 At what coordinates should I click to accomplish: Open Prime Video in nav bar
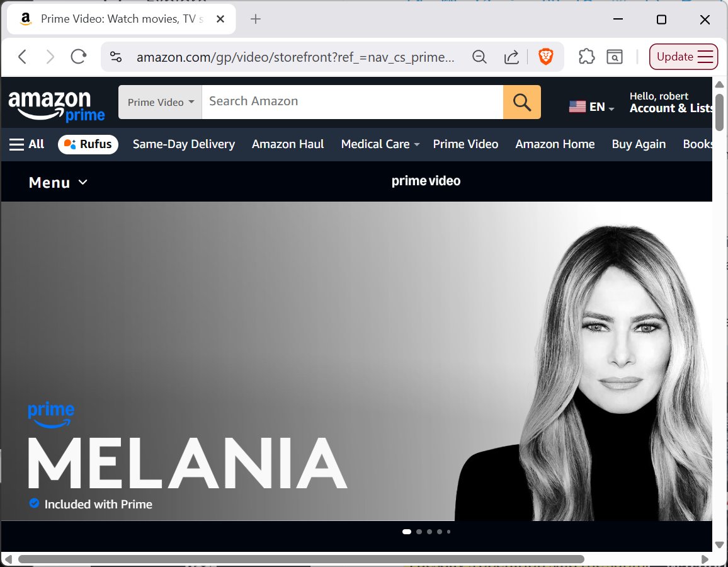(x=465, y=144)
